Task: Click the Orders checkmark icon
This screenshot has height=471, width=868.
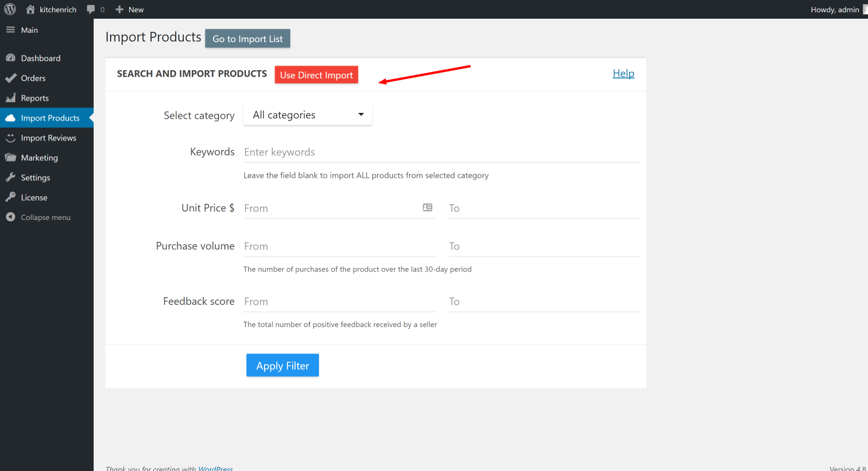Action: pyautogui.click(x=11, y=78)
